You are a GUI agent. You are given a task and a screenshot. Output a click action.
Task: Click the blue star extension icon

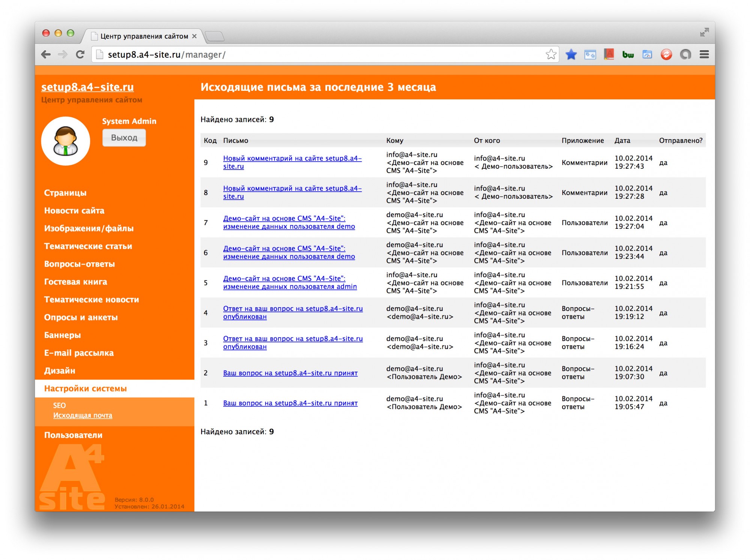pos(571,55)
